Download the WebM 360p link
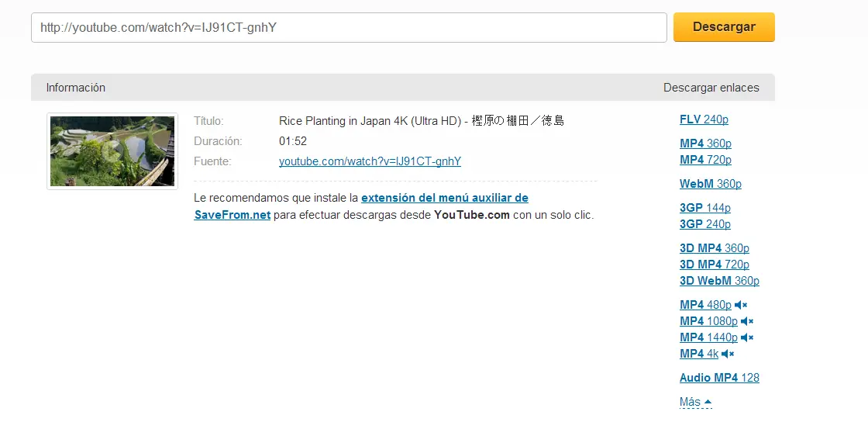 [x=710, y=183]
